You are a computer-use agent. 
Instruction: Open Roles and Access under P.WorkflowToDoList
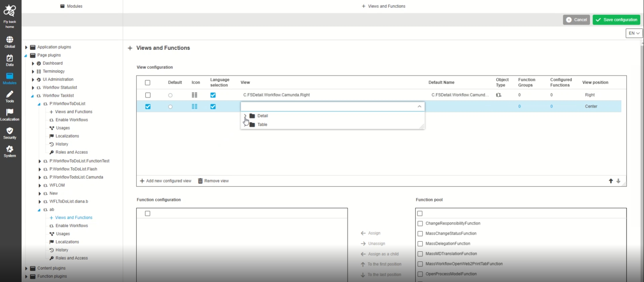(72, 152)
